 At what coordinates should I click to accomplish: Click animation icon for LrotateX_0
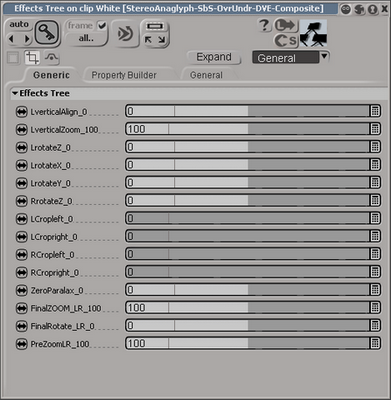tap(22, 165)
